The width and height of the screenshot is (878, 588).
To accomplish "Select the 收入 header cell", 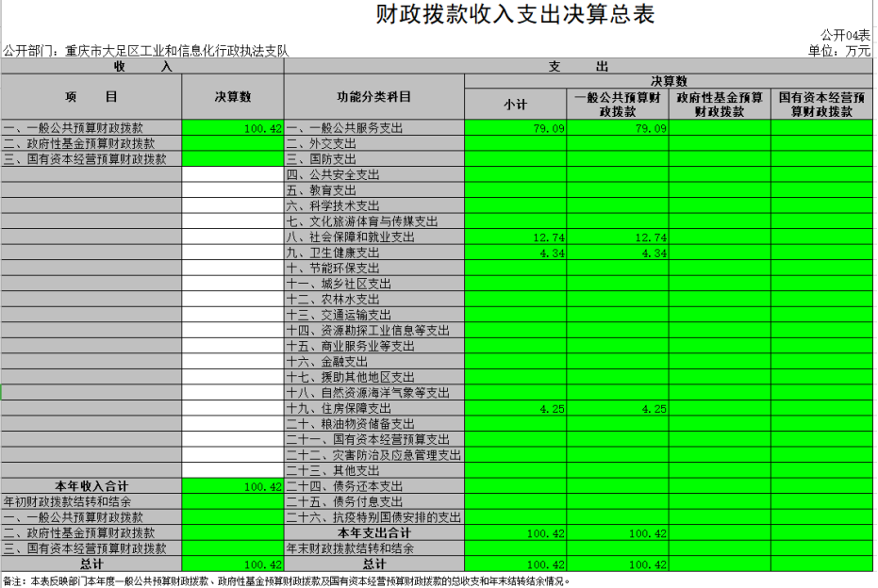I will 142,67.
